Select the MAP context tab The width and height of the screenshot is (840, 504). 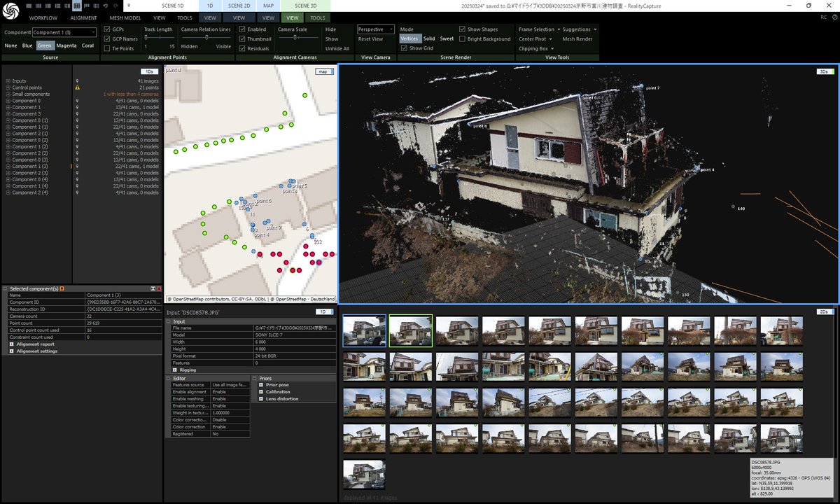click(268, 6)
